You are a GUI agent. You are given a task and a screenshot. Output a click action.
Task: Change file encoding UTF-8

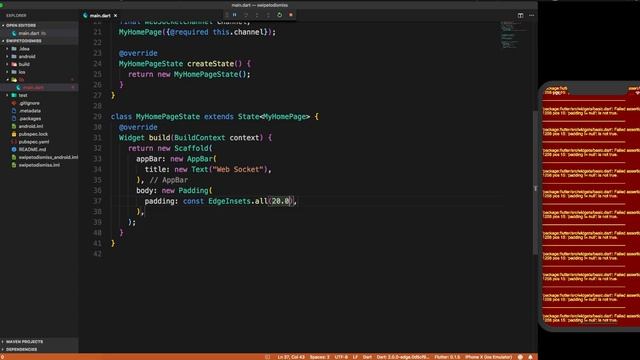click(341, 357)
